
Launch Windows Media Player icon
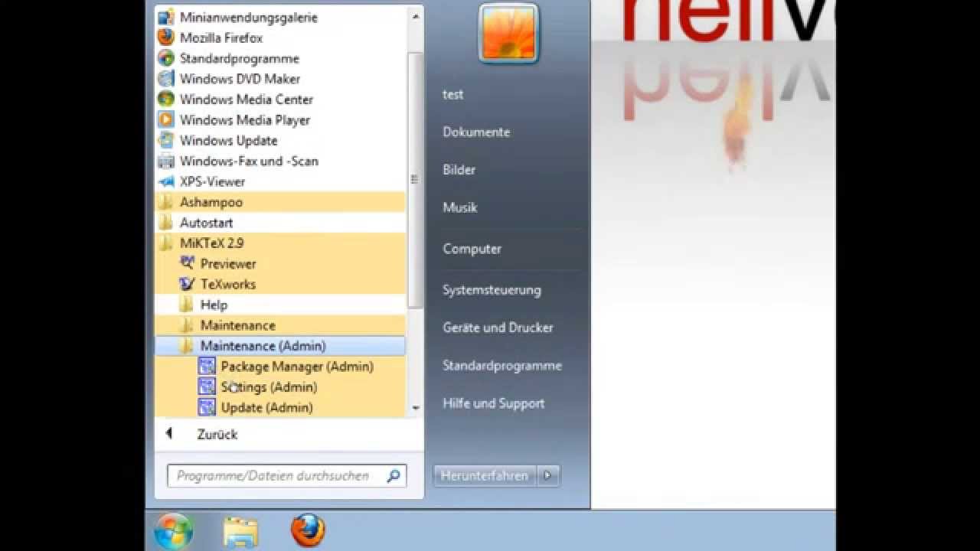coord(166,120)
